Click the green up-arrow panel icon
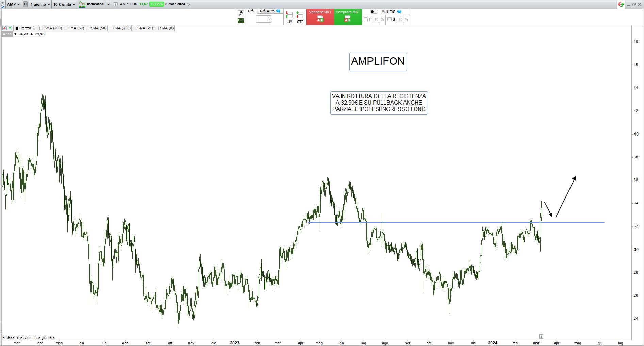Screen dimensions: 644x346 [x=10, y=28]
